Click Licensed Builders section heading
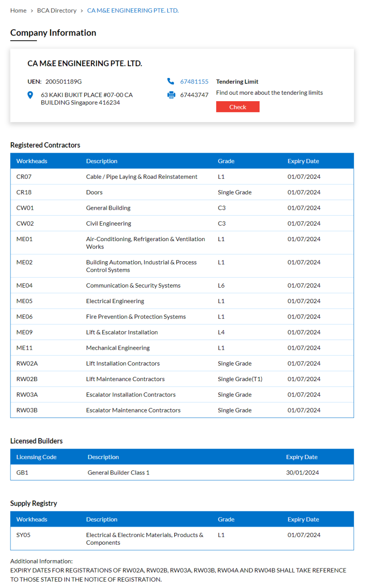This screenshot has width=365, height=588. pos(36,441)
